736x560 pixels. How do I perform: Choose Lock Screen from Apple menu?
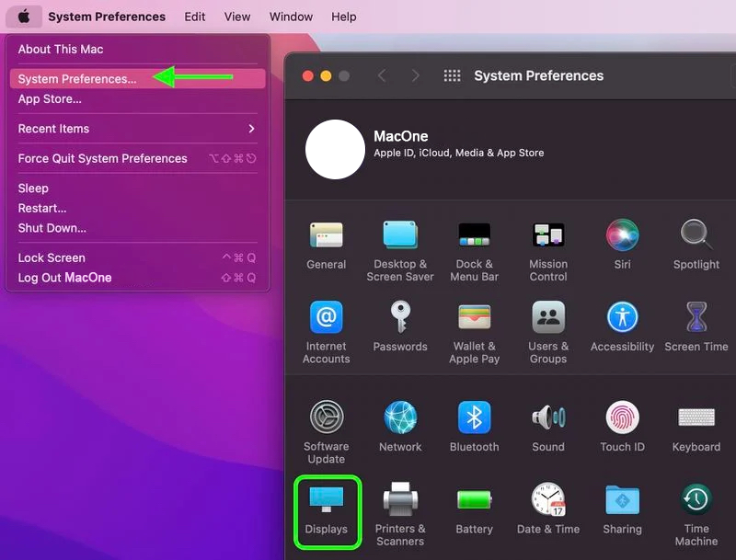click(x=137, y=257)
